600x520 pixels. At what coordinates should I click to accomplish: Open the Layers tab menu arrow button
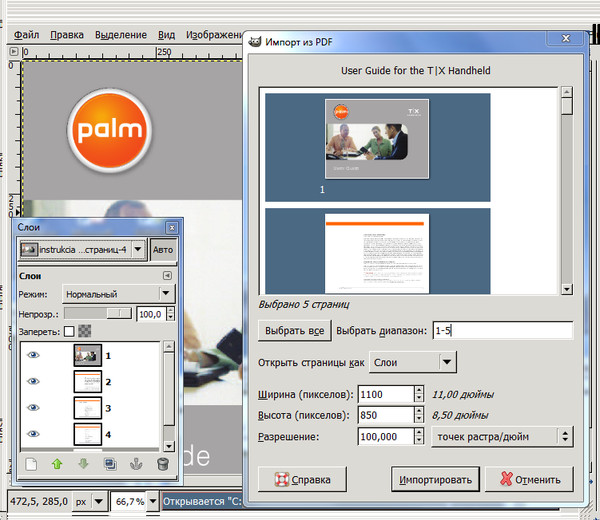coord(167,275)
